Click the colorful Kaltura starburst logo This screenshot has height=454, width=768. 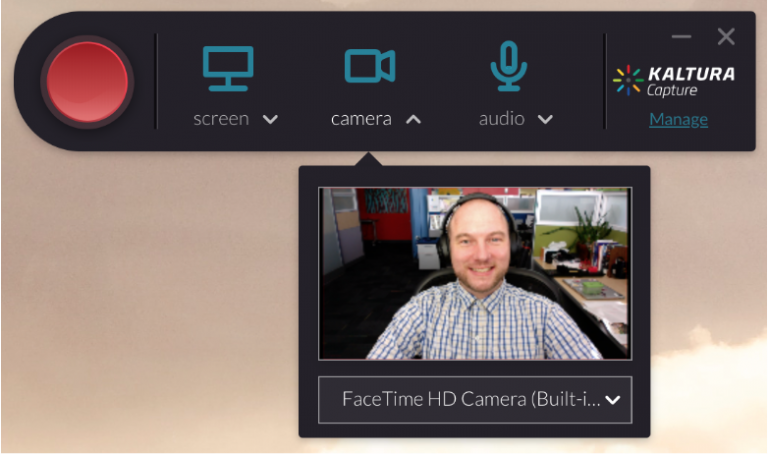point(627,80)
